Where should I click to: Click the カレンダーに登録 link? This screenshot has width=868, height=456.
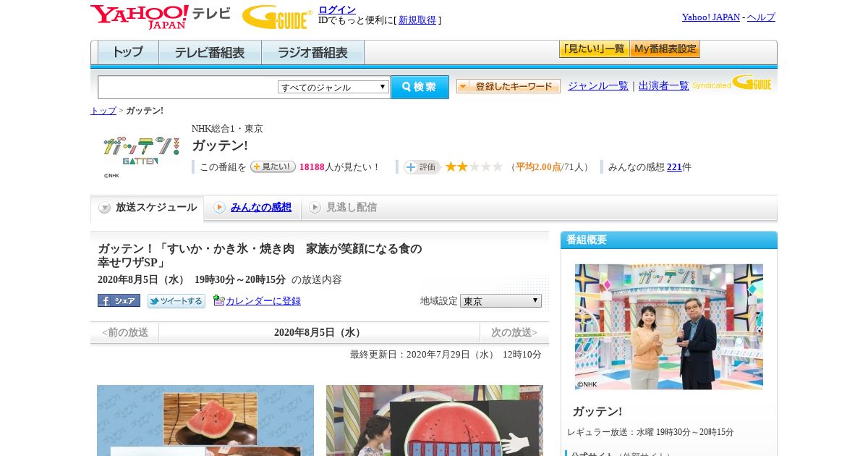263,300
